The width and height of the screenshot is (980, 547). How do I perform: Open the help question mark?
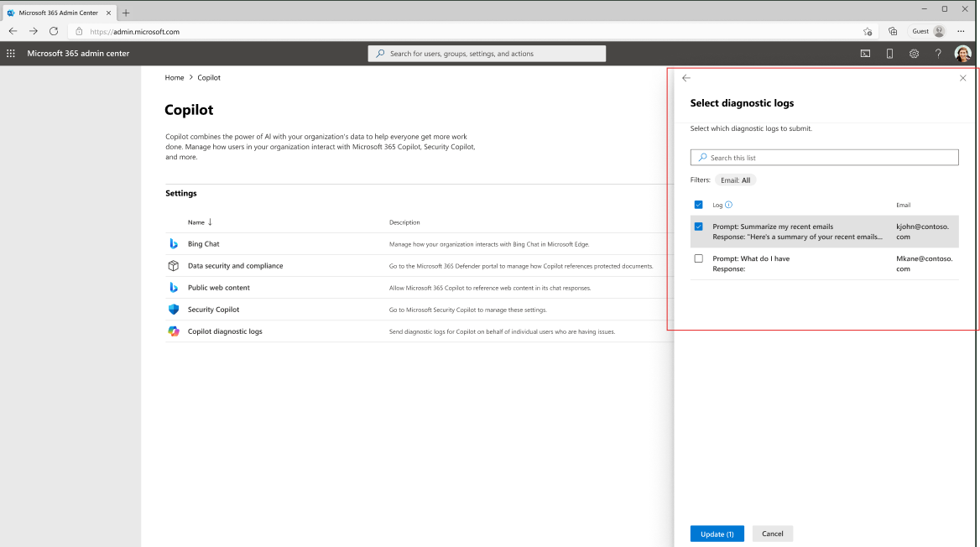[x=938, y=54]
